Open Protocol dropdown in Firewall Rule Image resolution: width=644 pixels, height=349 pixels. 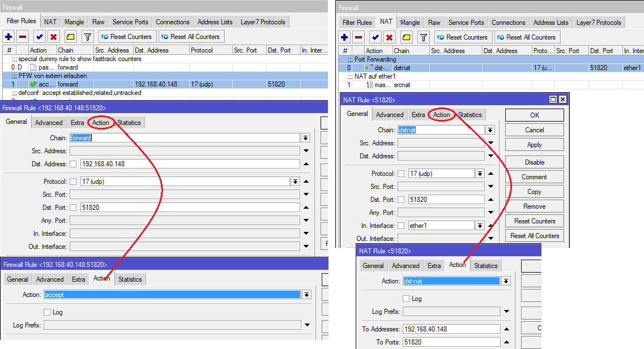[x=295, y=182]
